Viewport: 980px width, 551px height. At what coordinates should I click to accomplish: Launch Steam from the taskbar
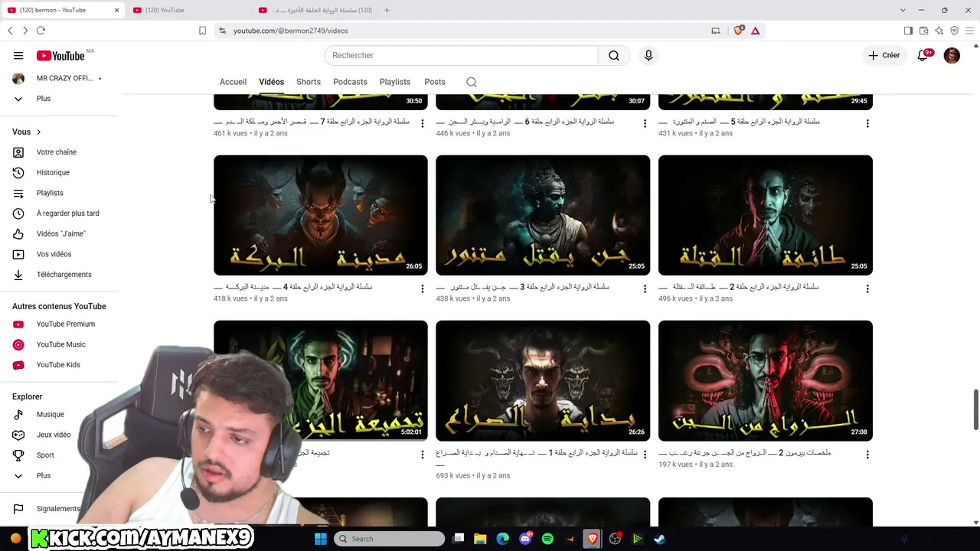[x=659, y=539]
